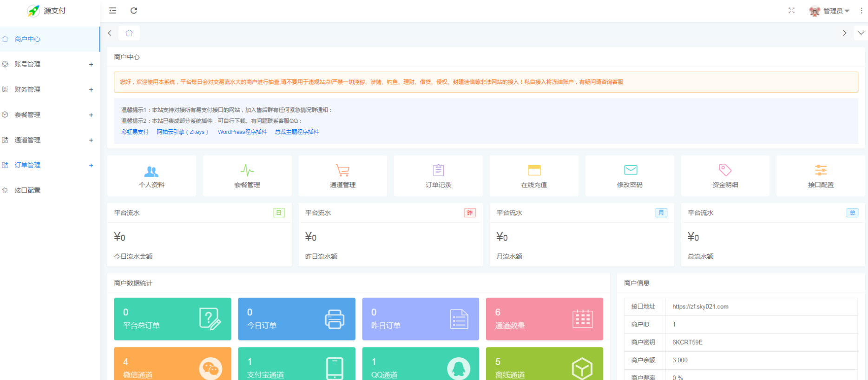
Task: Click the home tab icon
Action: click(129, 33)
